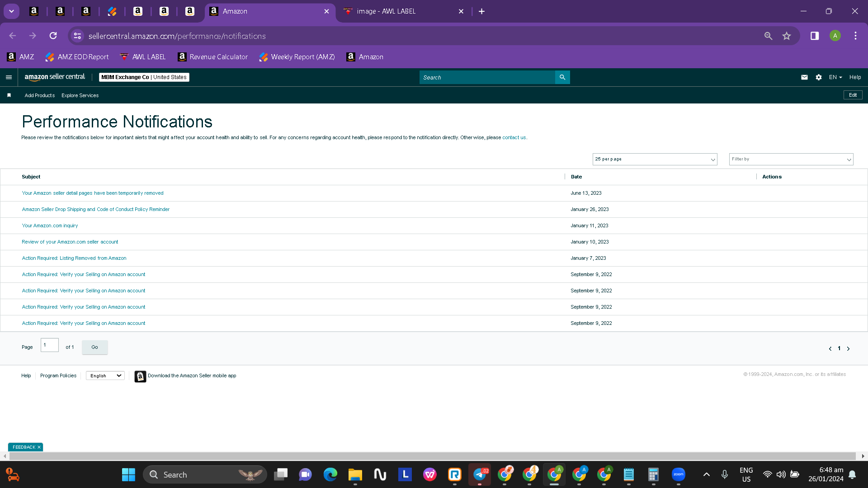
Task: Focus the Seller Central Search field
Action: (x=487, y=77)
